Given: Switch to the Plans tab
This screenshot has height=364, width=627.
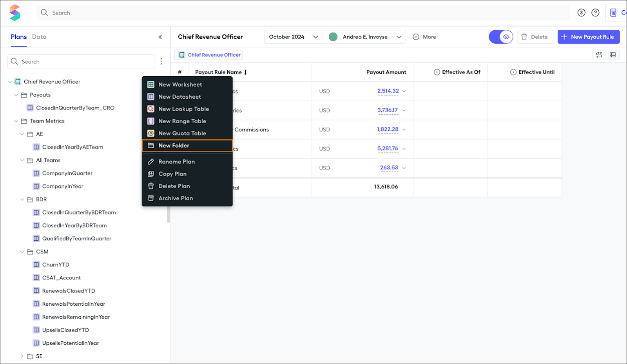Looking at the screenshot, I should point(19,37).
